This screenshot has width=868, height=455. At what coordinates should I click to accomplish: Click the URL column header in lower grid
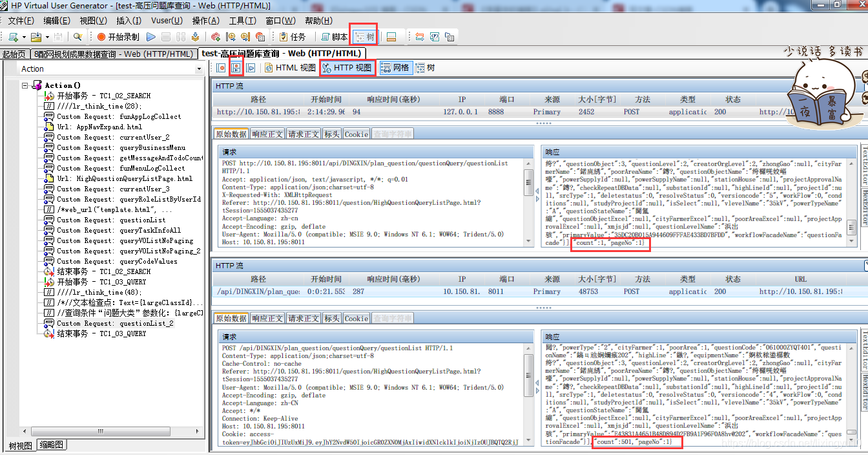pyautogui.click(x=801, y=279)
